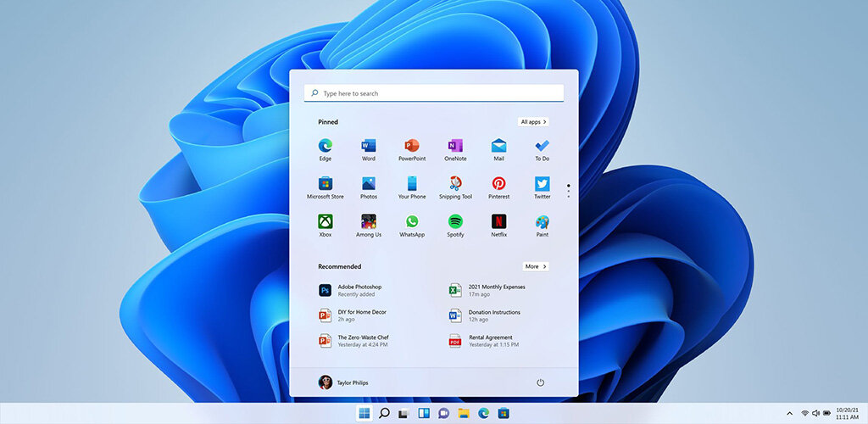Open File Explorer from the taskbar

(x=464, y=413)
